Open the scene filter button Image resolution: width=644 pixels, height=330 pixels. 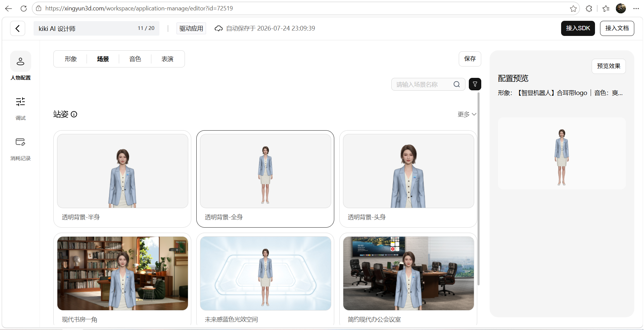[x=475, y=84]
